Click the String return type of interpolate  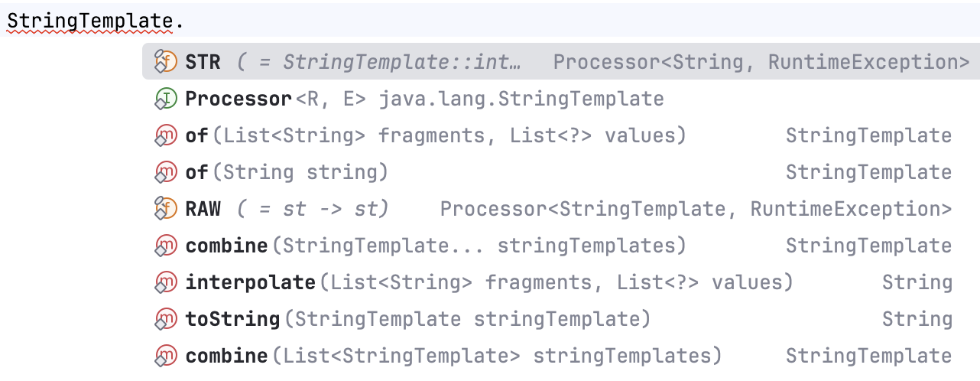tap(917, 282)
